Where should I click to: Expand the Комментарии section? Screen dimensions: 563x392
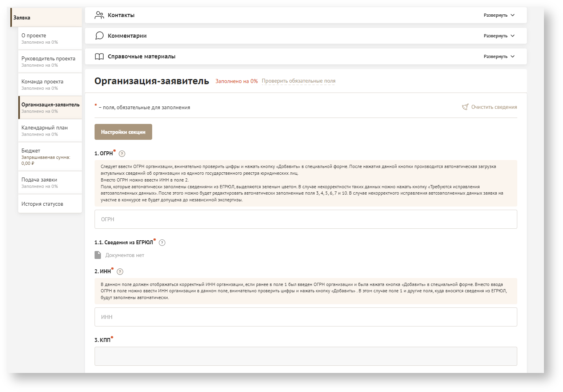tap(499, 36)
